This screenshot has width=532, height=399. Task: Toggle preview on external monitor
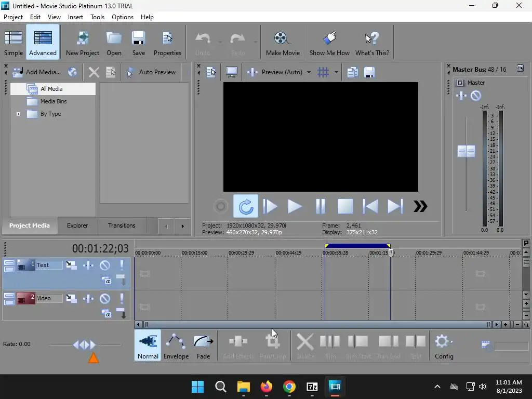point(231,72)
